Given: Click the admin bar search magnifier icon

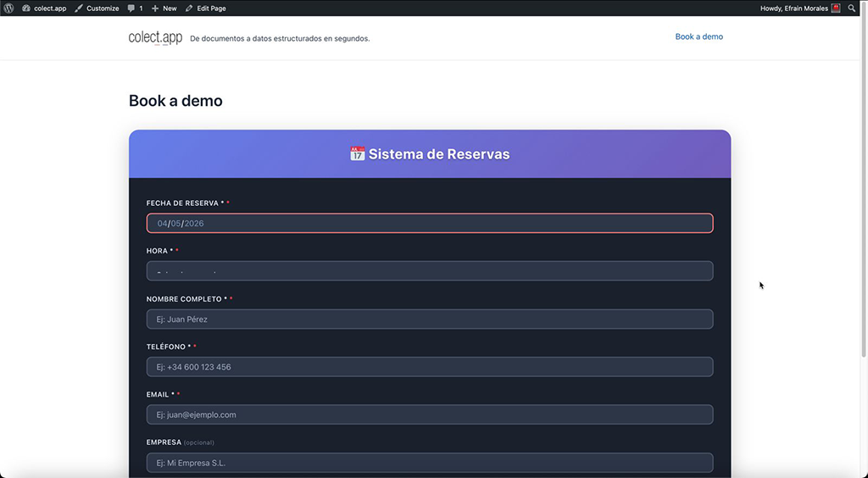Looking at the screenshot, I should (x=851, y=8).
